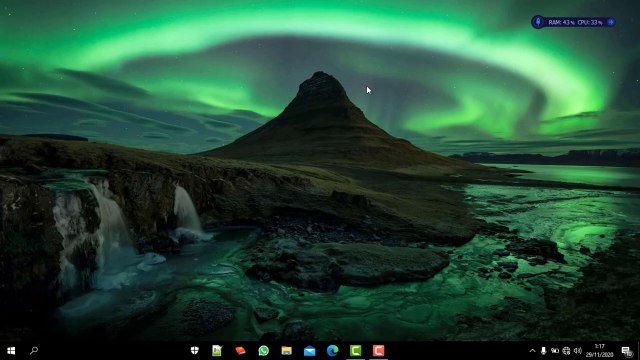Launch Microsoft Edge from the taskbar
The image size is (640, 360).
click(333, 350)
